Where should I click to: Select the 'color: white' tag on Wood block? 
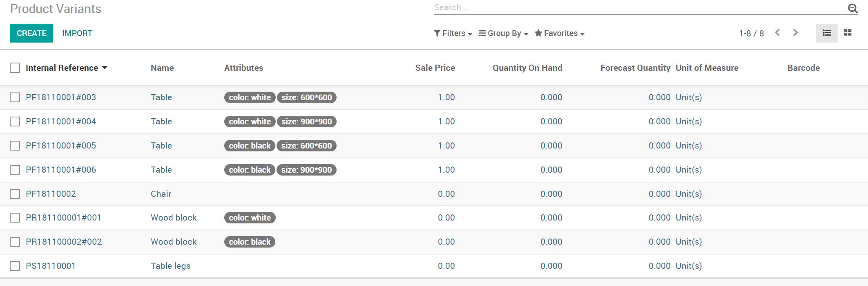click(x=250, y=218)
